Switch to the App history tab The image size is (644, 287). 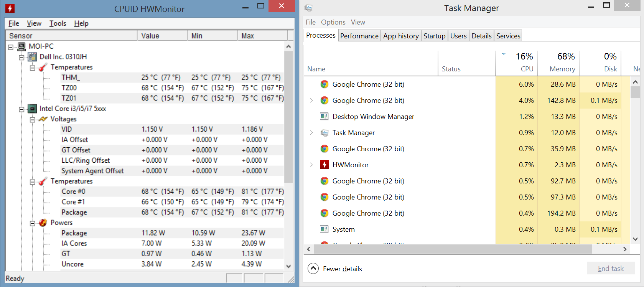pyautogui.click(x=401, y=36)
